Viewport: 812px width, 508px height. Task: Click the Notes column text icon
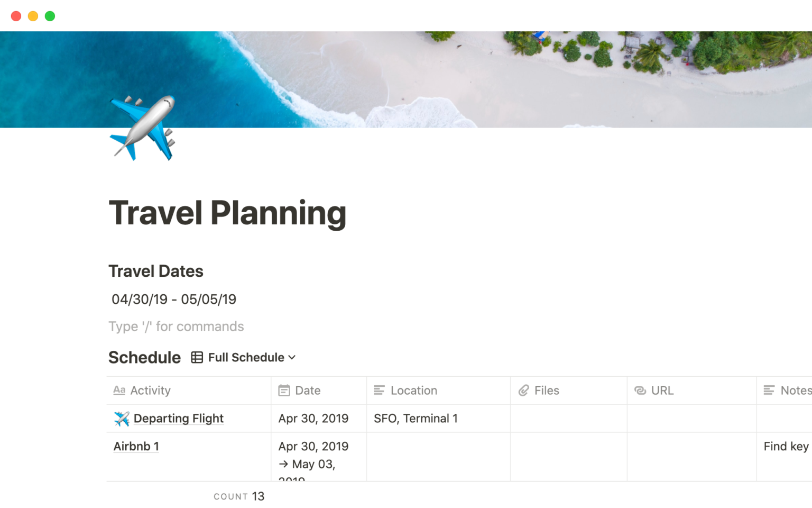click(769, 391)
